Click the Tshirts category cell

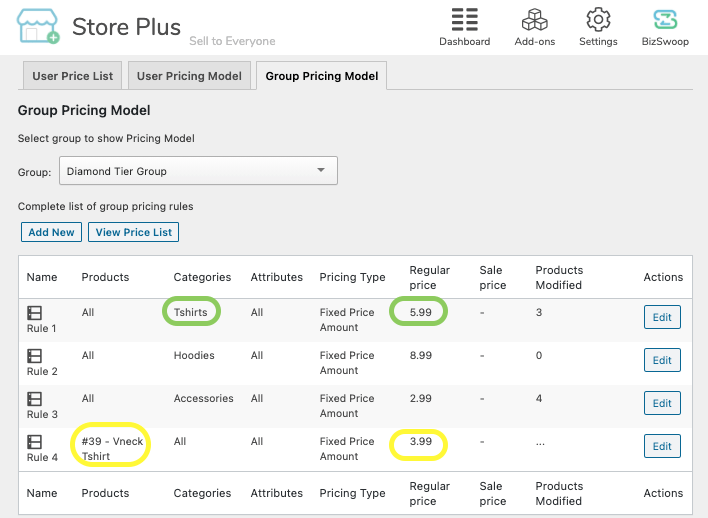click(x=191, y=312)
